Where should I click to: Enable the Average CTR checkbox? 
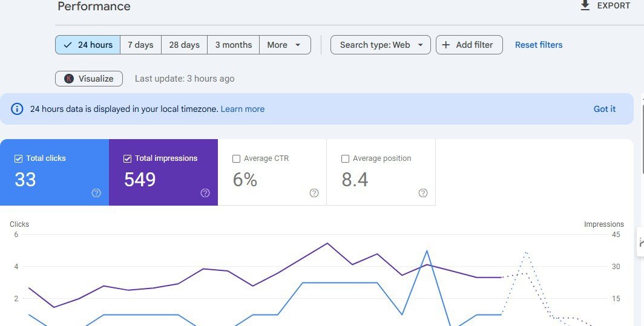tap(236, 158)
